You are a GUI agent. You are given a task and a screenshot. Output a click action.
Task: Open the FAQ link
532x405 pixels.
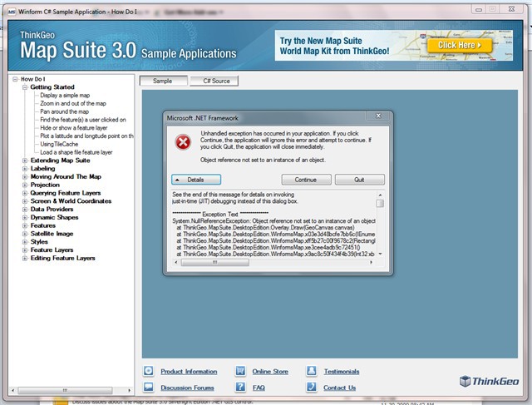tap(259, 388)
